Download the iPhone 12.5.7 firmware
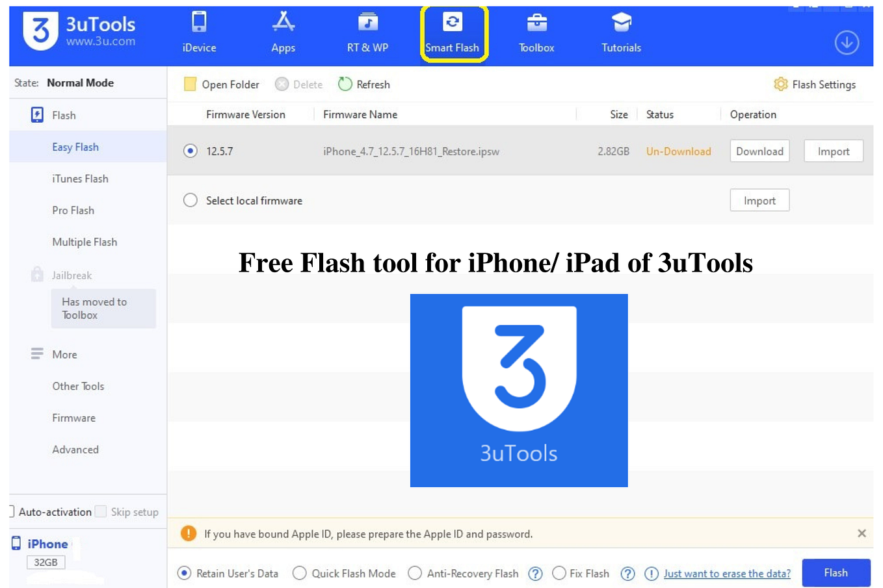 coord(759,151)
